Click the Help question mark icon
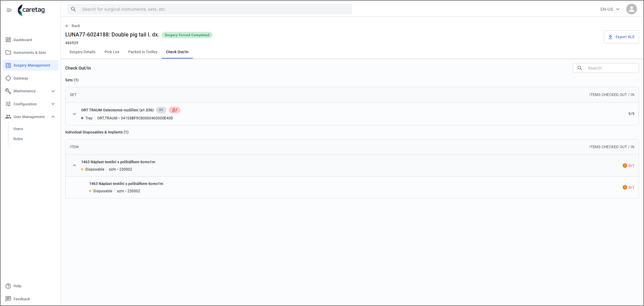Image resolution: width=644 pixels, height=306 pixels. coord(8,286)
